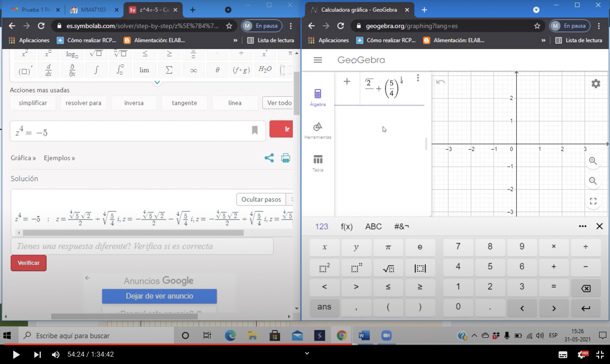Print the Symbolab solution

(x=286, y=158)
